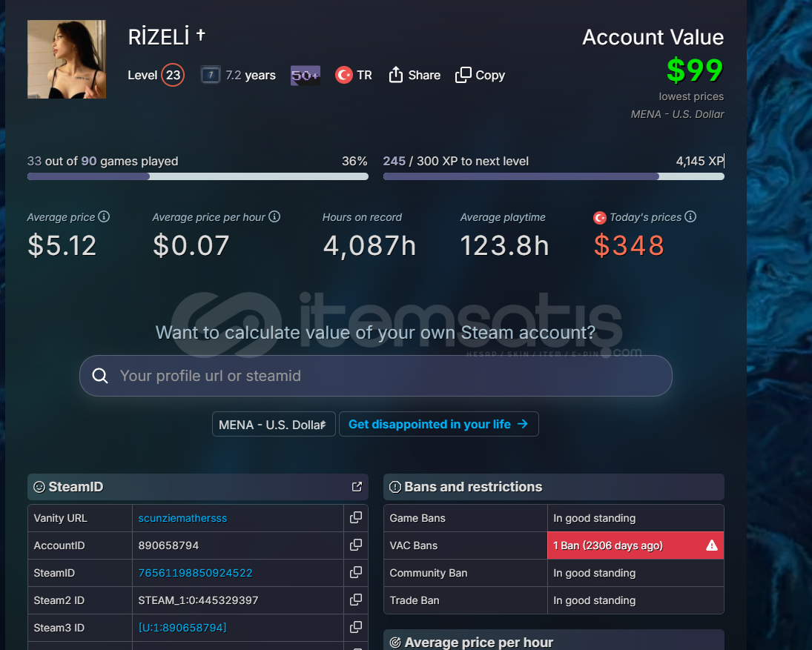The image size is (812, 650).
Task: Copy the SteamID value
Action: tap(356, 572)
